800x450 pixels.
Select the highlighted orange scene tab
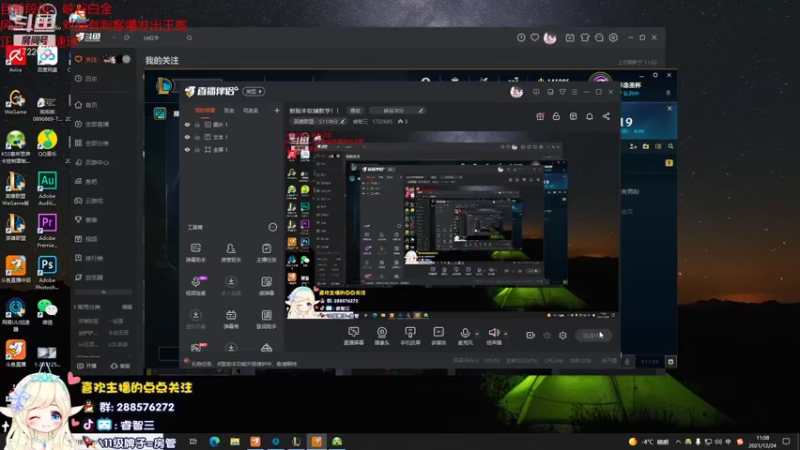coord(205,110)
